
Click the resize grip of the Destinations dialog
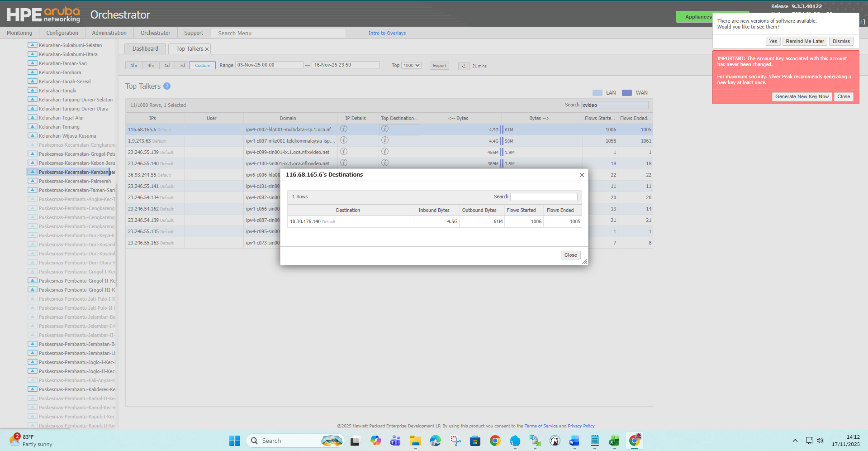tap(584, 262)
